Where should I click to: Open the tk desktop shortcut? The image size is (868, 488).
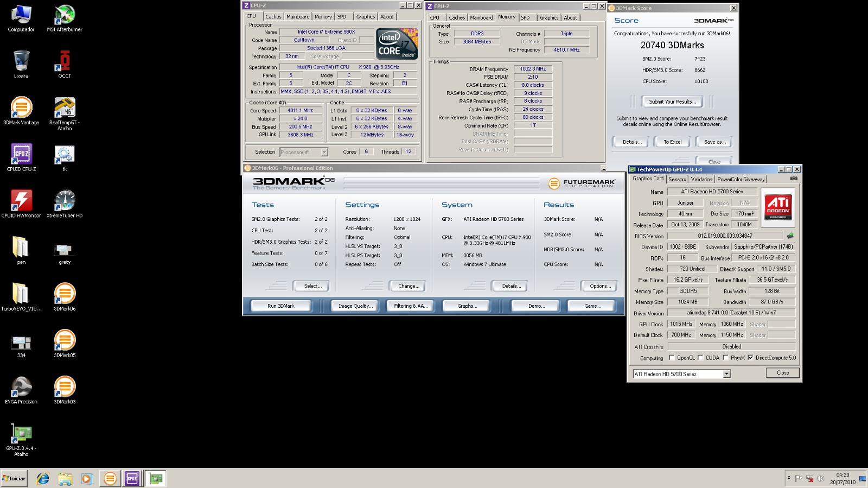(x=65, y=158)
